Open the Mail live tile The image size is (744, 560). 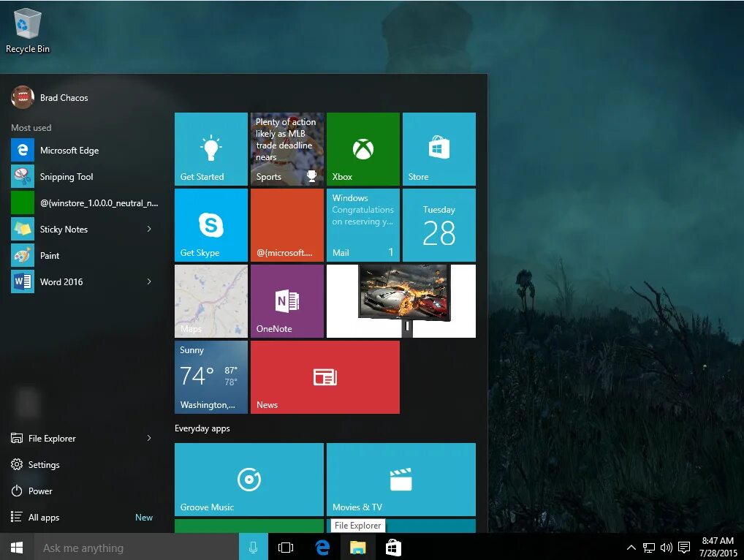[x=363, y=225]
